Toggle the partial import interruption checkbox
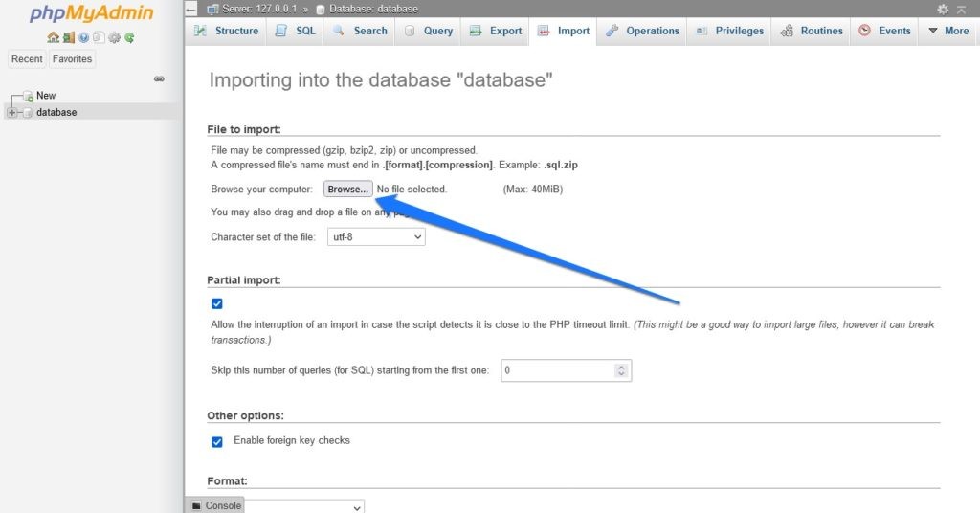 [x=217, y=303]
